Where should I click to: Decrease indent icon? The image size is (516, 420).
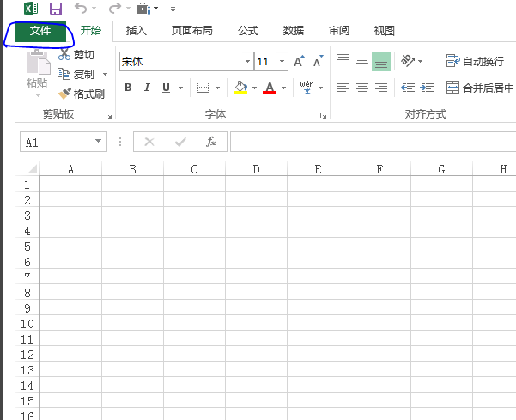click(x=408, y=88)
